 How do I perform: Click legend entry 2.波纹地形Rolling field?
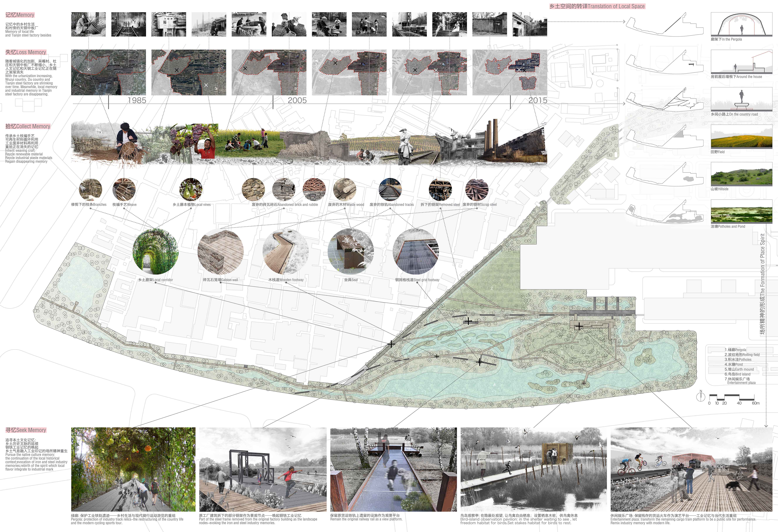(x=742, y=355)
